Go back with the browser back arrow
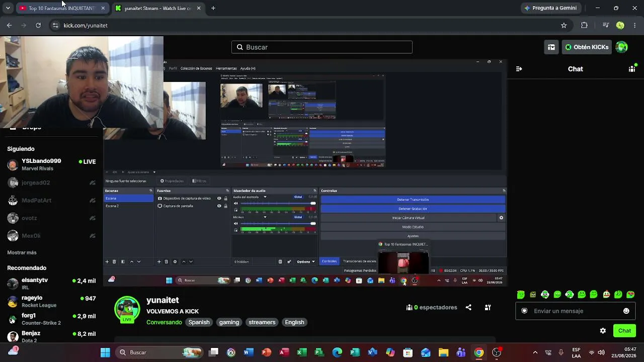 (9, 25)
